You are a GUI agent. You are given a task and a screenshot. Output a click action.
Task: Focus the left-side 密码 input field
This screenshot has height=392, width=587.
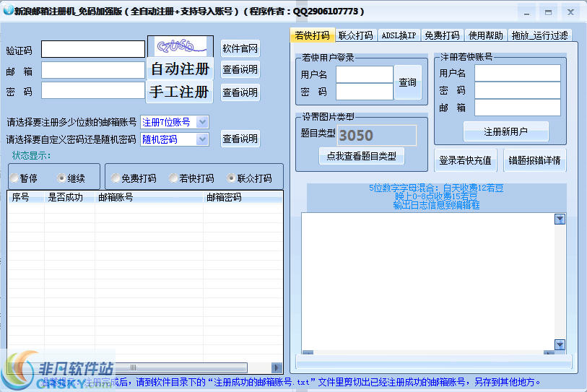tap(93, 91)
